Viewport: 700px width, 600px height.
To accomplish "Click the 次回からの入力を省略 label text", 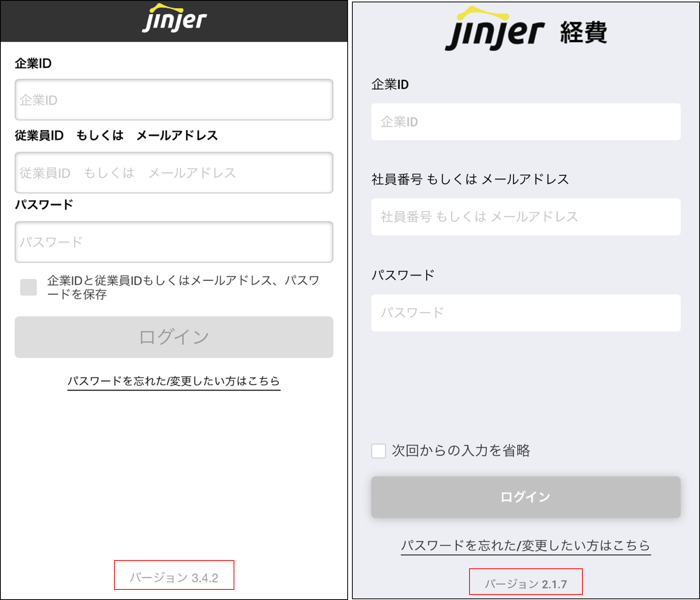I will (461, 451).
